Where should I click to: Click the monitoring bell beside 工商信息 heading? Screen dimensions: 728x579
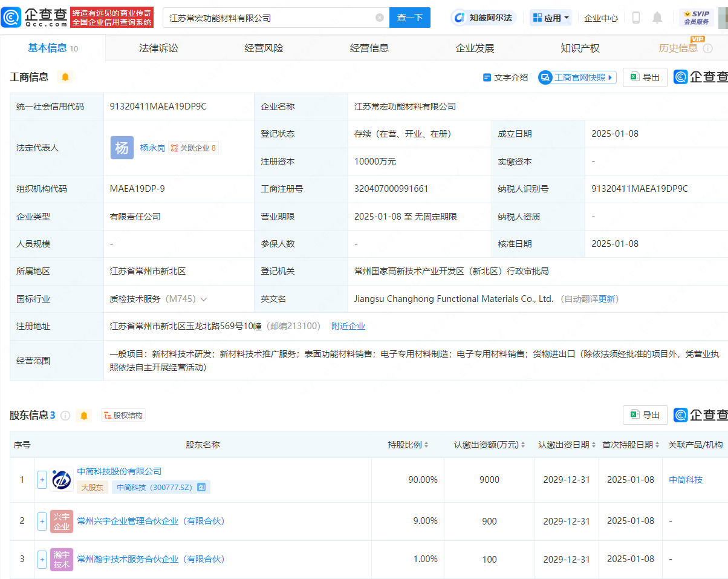coord(65,77)
